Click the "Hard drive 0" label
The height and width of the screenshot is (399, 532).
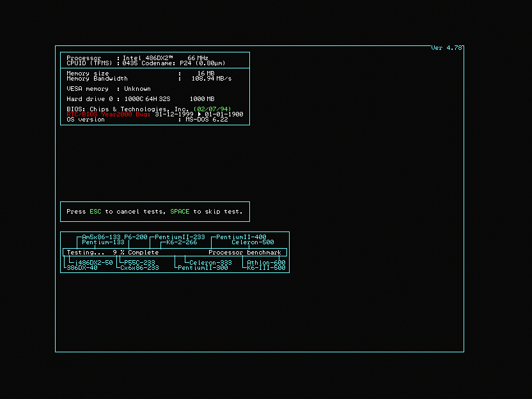tap(90, 98)
